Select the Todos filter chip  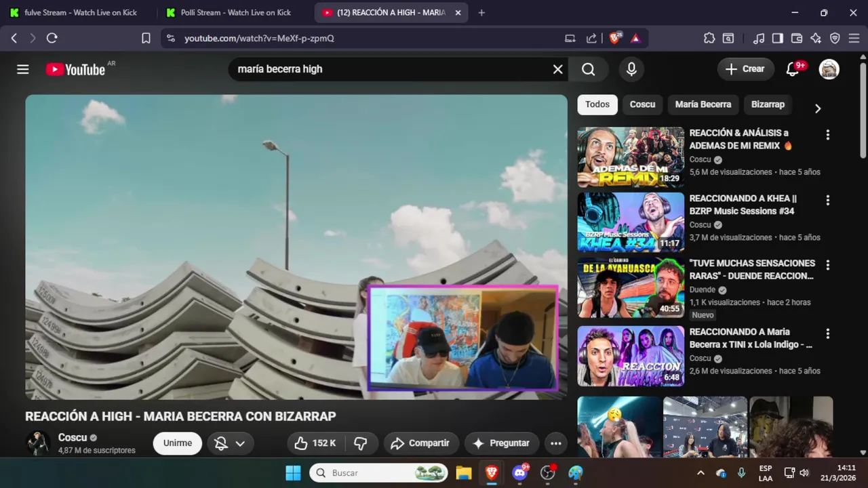point(597,104)
